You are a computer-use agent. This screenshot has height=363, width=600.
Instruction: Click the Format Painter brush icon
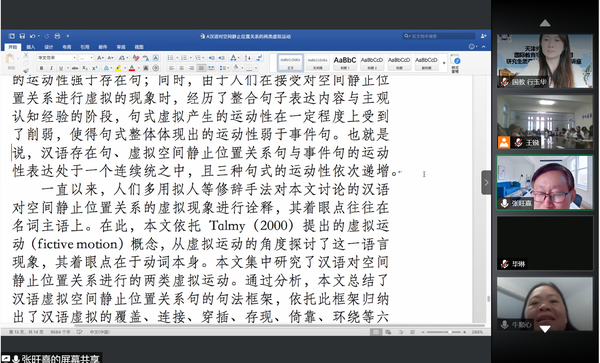tap(26, 70)
